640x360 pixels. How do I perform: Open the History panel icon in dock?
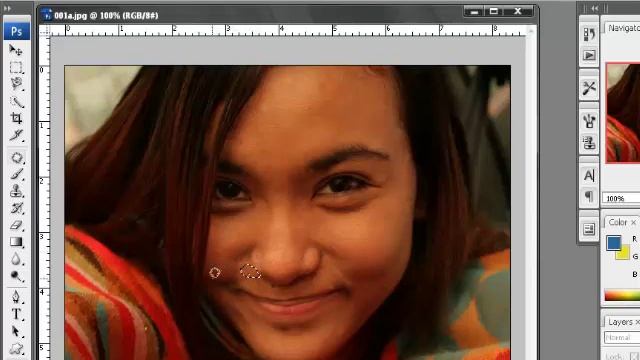[x=589, y=35]
